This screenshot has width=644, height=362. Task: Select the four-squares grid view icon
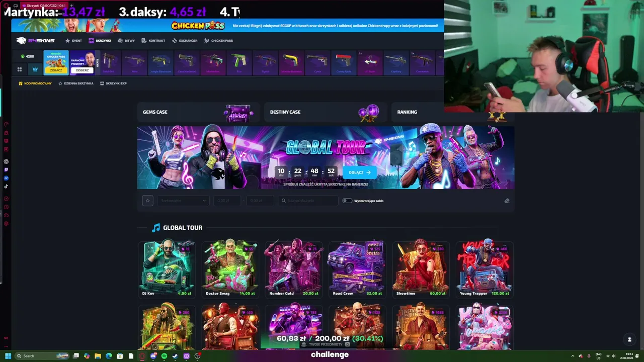[20, 69]
